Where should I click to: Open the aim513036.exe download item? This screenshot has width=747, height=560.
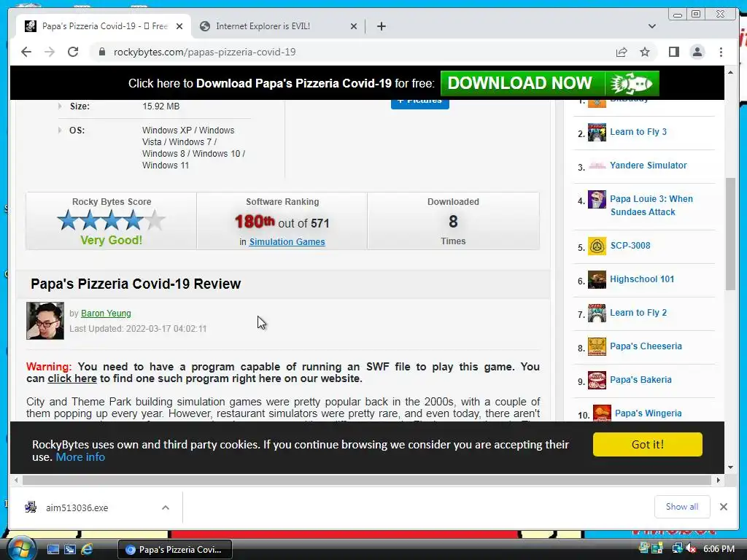(x=77, y=507)
